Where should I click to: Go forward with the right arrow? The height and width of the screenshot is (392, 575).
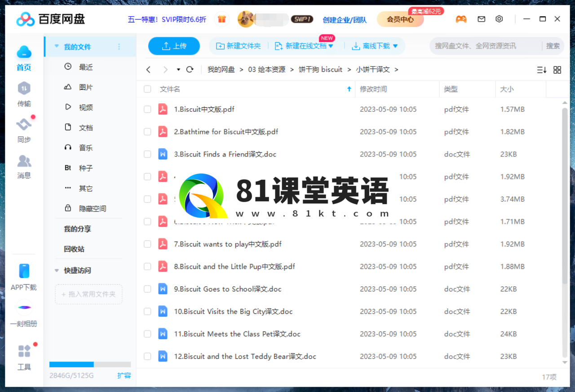(165, 70)
